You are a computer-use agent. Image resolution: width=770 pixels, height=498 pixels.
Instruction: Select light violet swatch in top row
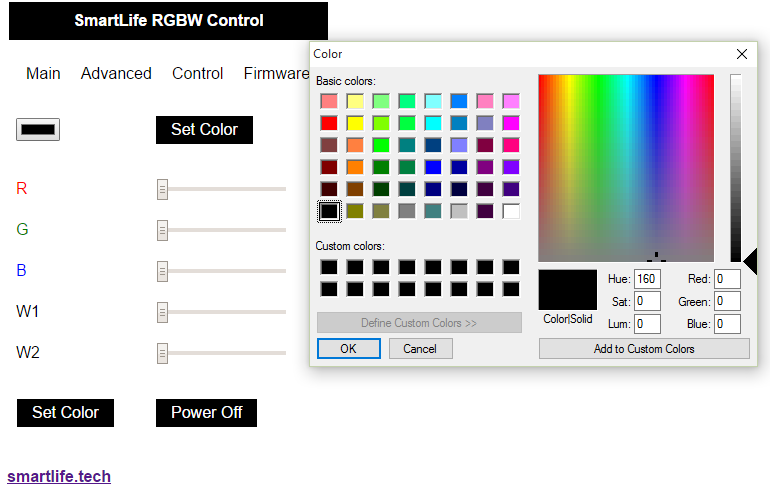[x=511, y=101]
